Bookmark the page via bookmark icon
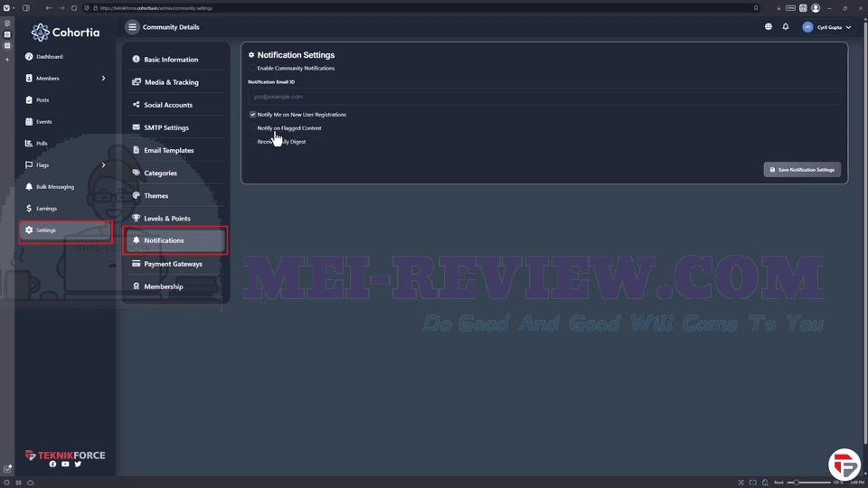This screenshot has height=488, width=868. (756, 8)
